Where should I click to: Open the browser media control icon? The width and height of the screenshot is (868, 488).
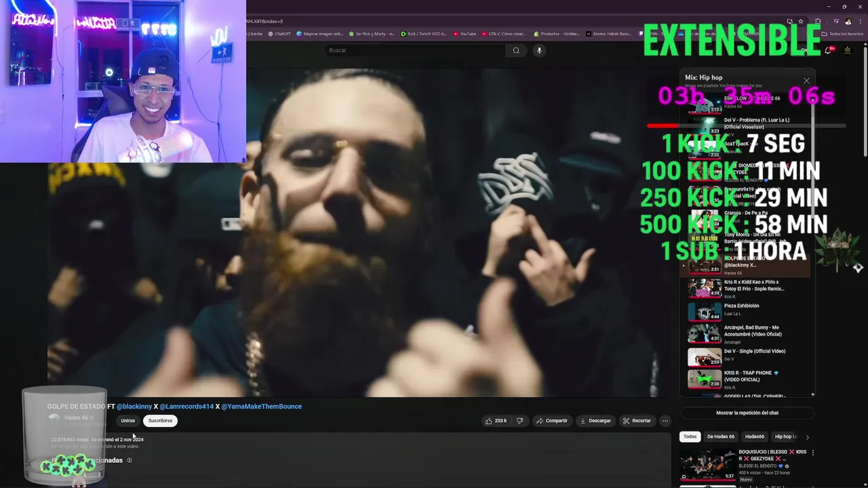pyautogui.click(x=836, y=21)
